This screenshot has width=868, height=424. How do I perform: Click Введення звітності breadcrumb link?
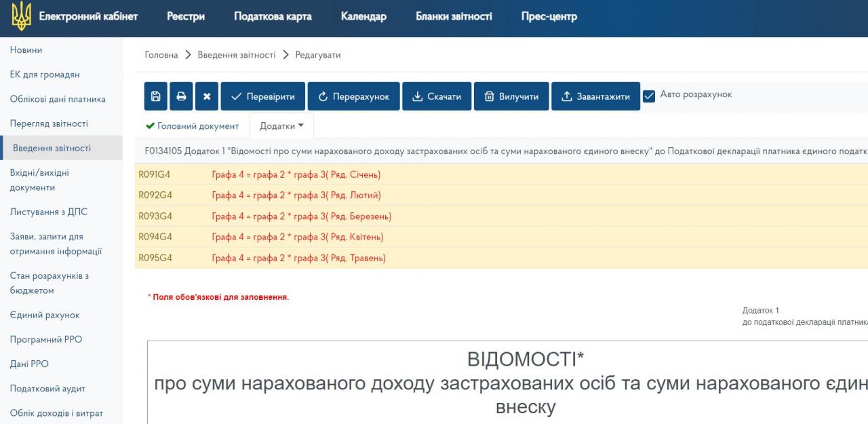pos(237,55)
